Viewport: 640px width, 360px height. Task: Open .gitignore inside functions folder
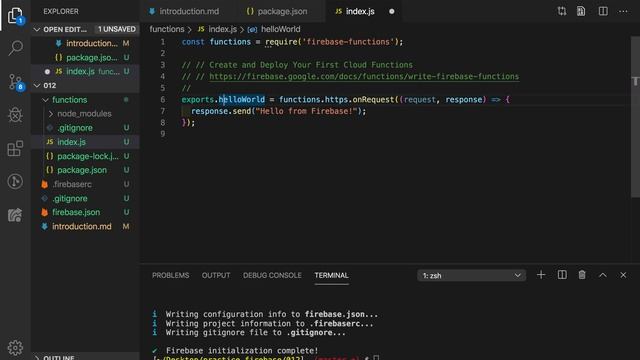86,128
